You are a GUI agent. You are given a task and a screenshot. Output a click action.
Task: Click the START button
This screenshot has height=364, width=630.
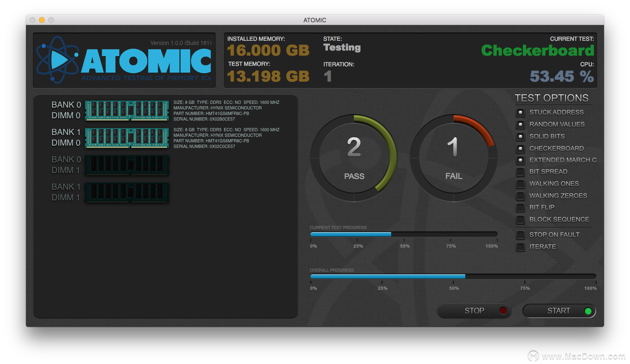pyautogui.click(x=559, y=311)
